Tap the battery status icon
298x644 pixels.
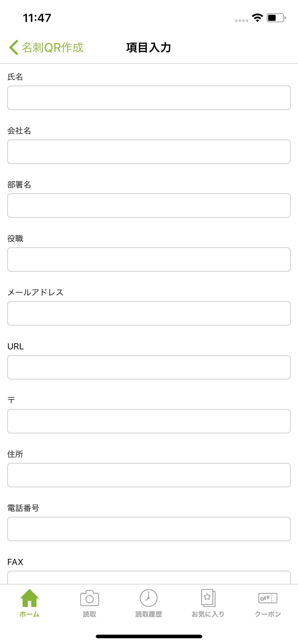click(276, 18)
